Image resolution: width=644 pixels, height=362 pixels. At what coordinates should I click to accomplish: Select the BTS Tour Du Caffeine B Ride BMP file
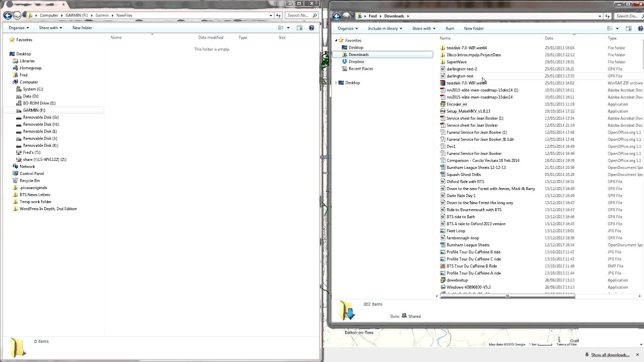point(471,266)
